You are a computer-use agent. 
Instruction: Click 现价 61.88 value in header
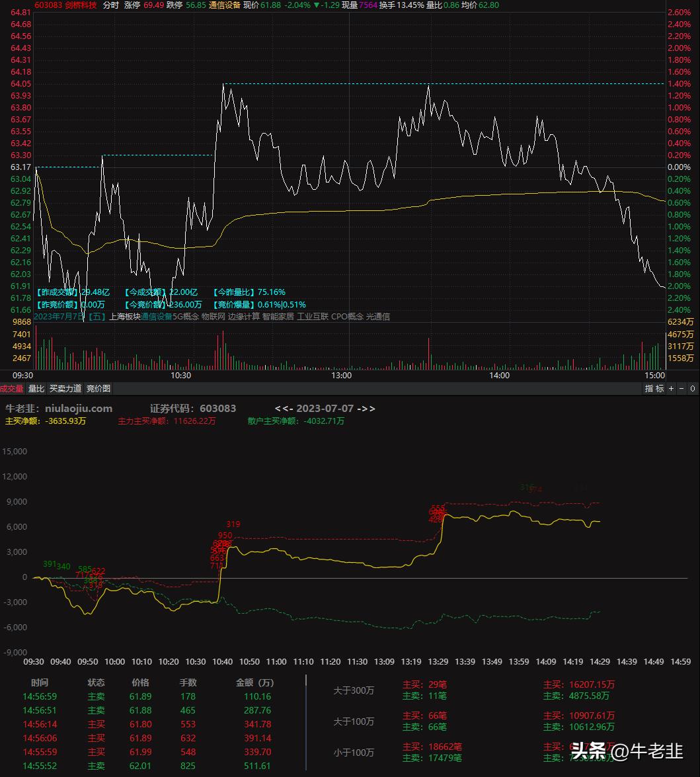(262, 5)
